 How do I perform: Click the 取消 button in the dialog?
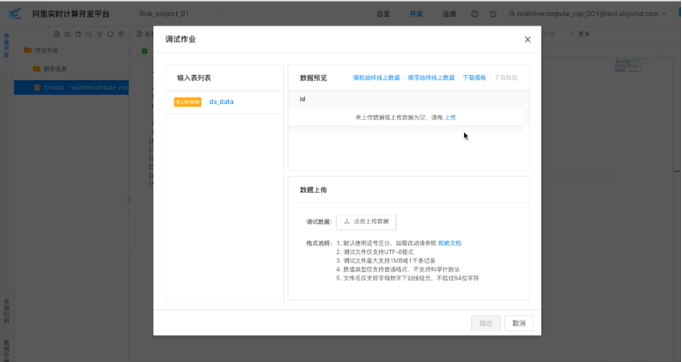(x=519, y=323)
